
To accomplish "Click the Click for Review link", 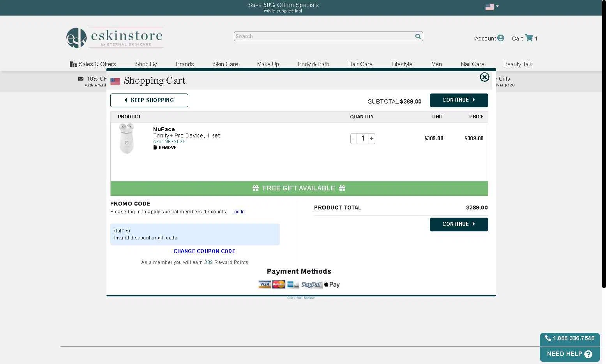I will (x=301, y=298).
